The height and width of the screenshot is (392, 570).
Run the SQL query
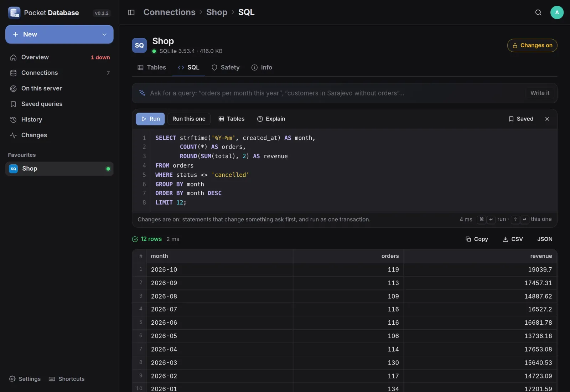[x=150, y=119]
